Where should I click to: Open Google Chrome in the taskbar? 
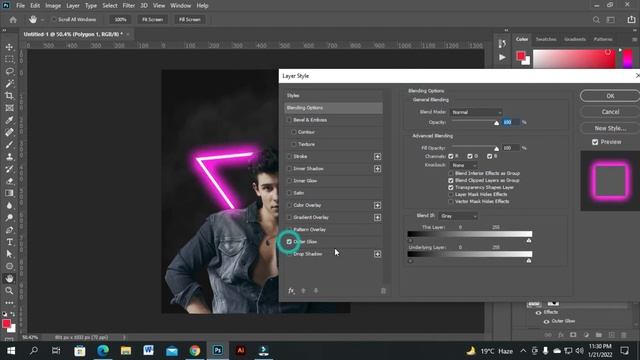tap(195, 351)
